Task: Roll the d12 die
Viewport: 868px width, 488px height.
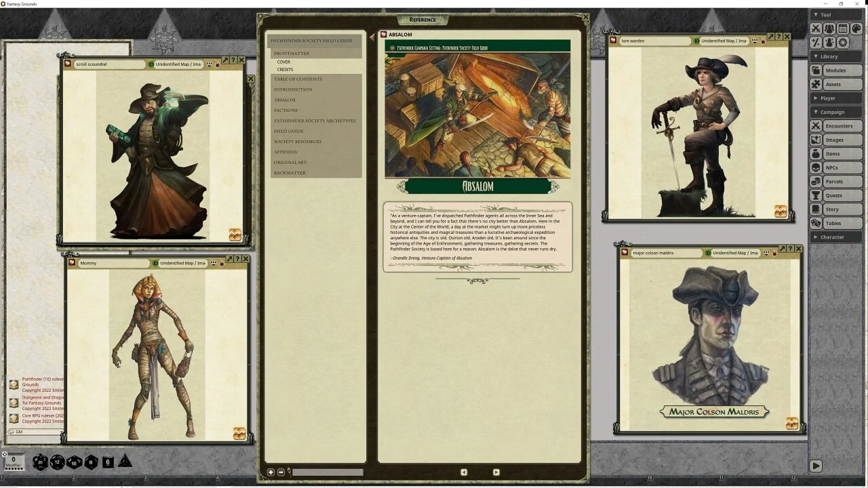Action: point(58,462)
